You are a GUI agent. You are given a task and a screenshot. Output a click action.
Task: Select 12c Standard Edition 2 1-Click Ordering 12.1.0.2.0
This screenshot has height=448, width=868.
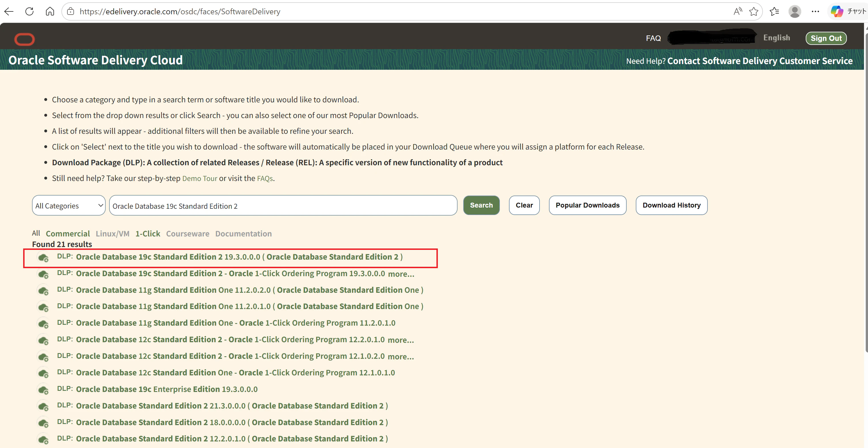[x=230, y=356]
